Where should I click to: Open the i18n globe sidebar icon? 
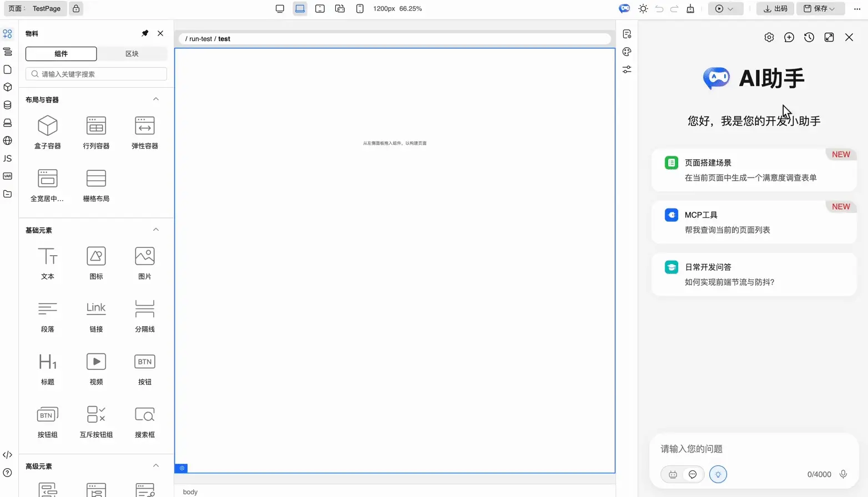pos(8,140)
